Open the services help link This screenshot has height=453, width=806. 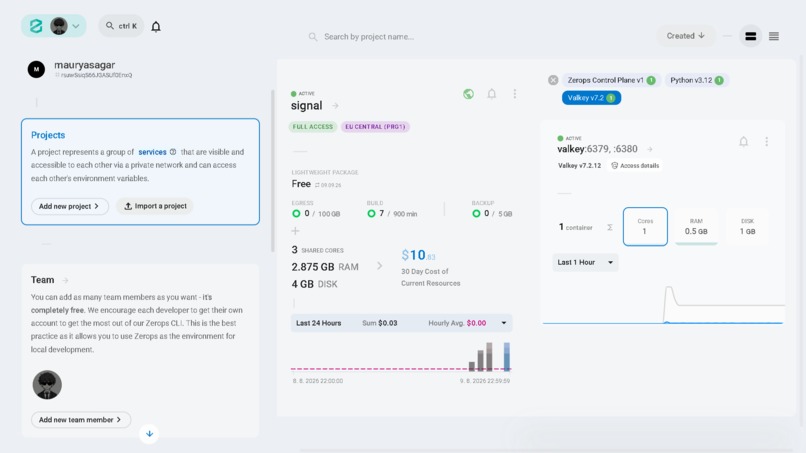click(x=152, y=152)
